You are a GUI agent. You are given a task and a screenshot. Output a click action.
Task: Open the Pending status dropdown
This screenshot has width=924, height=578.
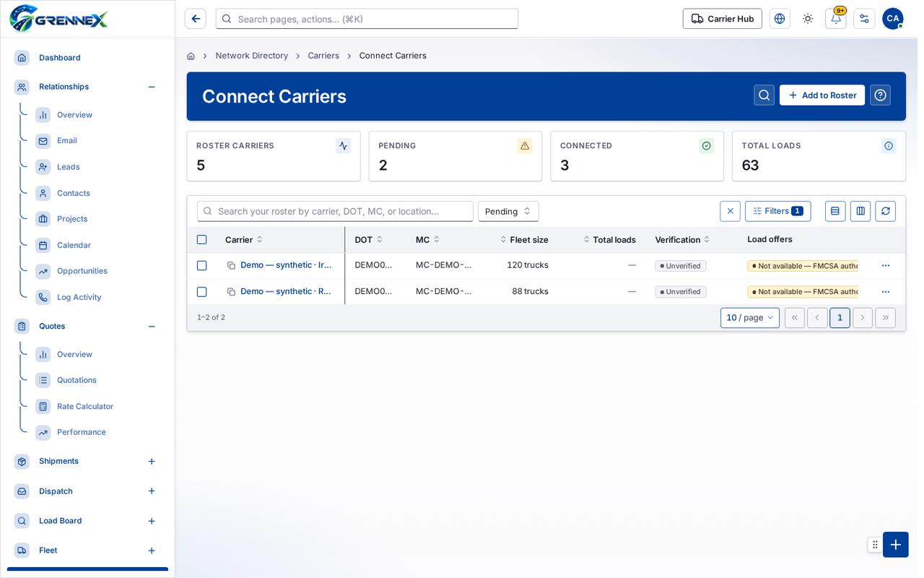(x=508, y=211)
